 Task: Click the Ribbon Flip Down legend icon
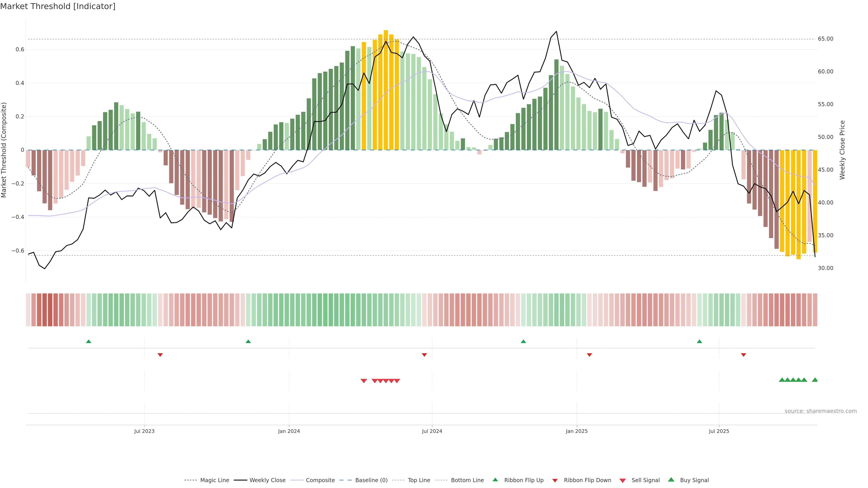(555, 480)
